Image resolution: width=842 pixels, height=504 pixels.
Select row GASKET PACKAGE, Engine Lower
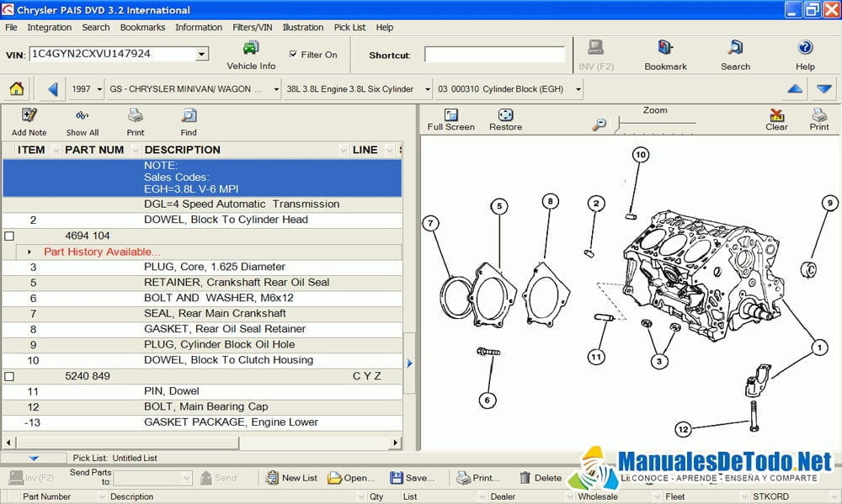click(202, 422)
